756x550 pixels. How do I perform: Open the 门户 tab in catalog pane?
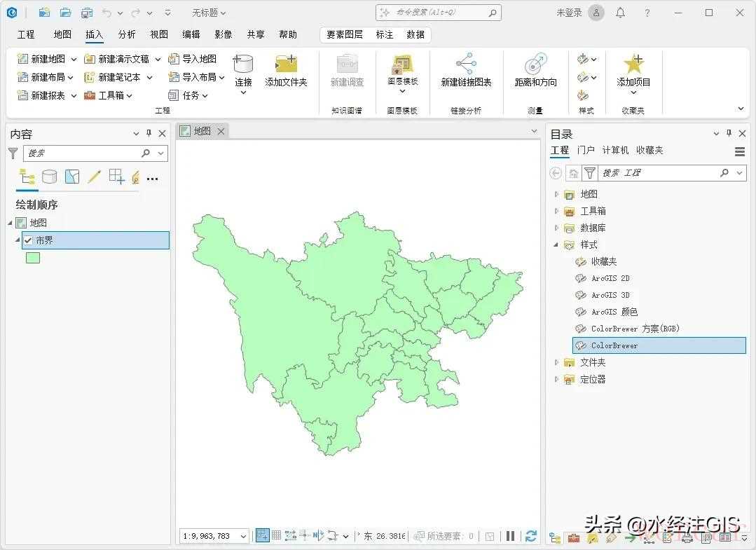586,151
